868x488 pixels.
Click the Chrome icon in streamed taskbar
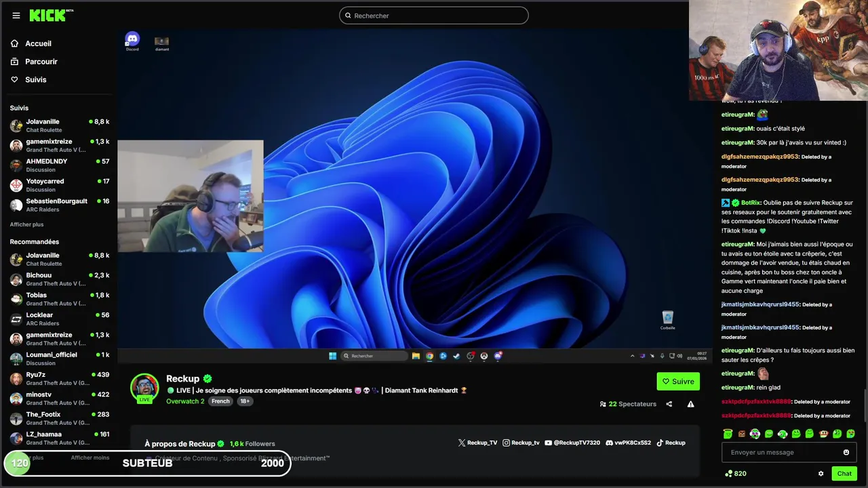point(429,356)
